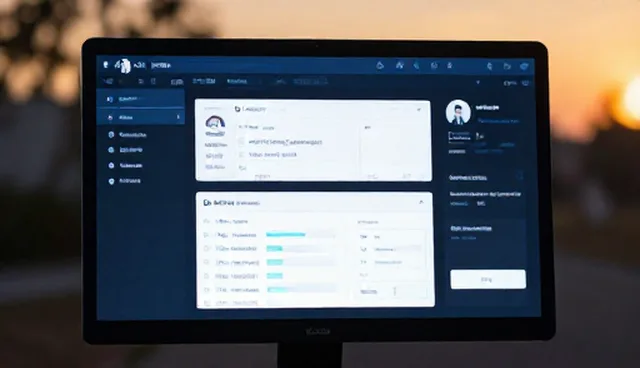640x368 pixels.
Task: Click the progress bar below the longest one
Action: pyautogui.click(x=274, y=248)
